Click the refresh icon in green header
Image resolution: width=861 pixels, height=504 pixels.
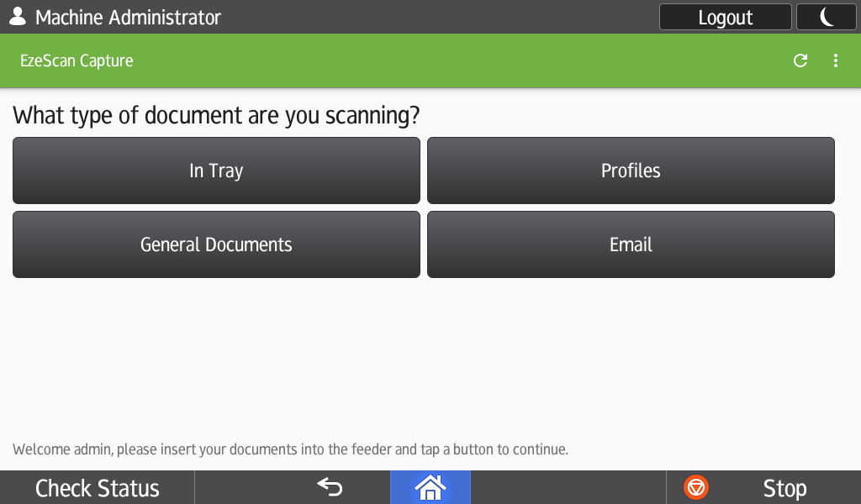800,60
